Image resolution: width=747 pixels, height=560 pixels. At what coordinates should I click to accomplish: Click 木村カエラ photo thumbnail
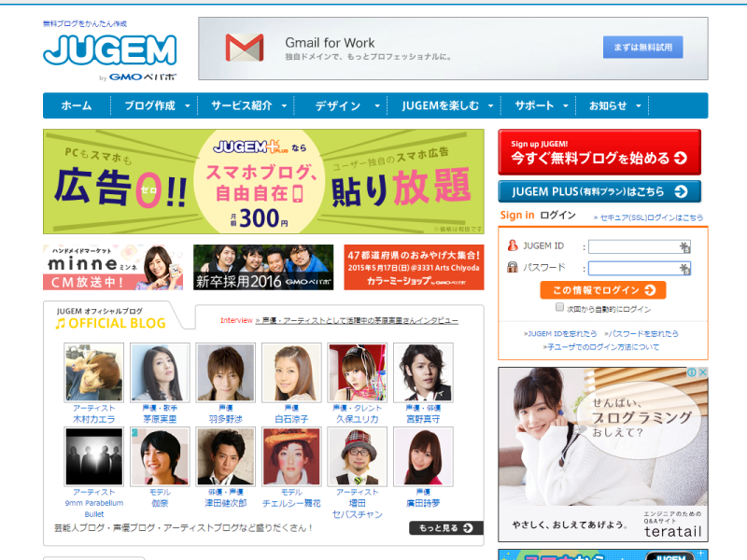94,372
